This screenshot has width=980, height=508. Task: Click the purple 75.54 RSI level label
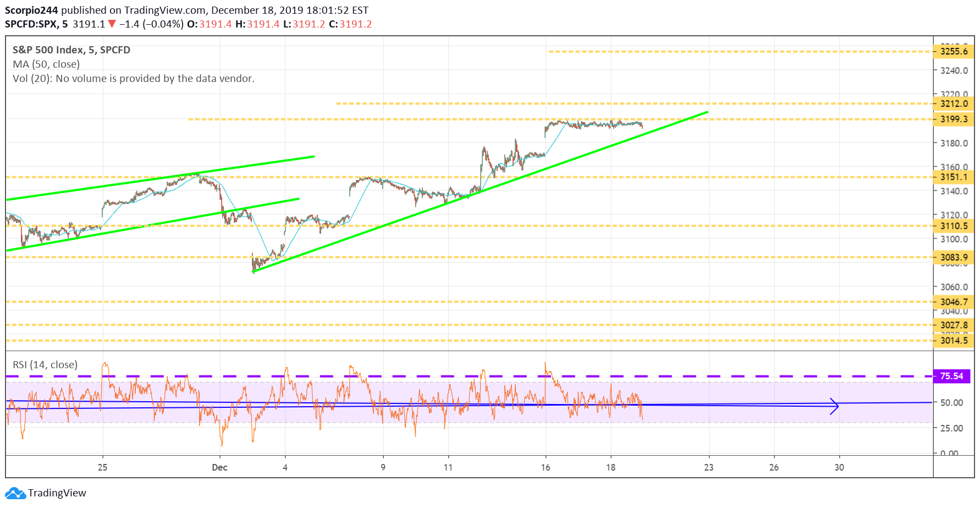click(952, 376)
